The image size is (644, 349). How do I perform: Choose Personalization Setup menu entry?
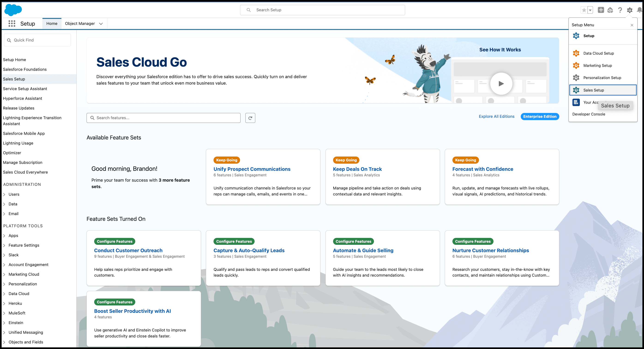click(x=603, y=78)
